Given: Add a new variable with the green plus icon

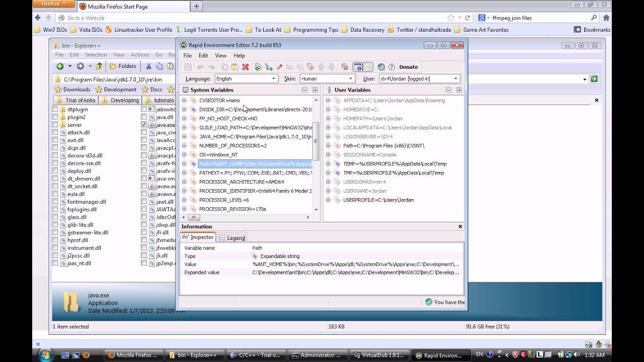Looking at the screenshot, I should point(258,67).
